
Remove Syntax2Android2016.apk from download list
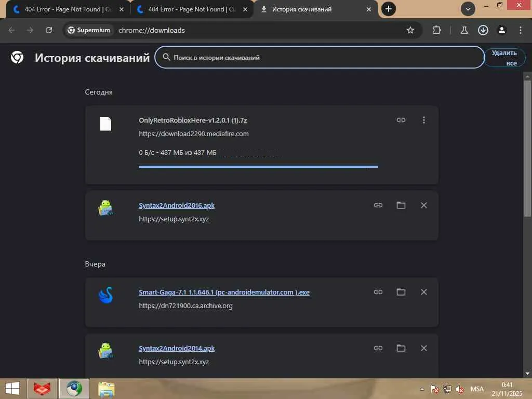(x=424, y=205)
